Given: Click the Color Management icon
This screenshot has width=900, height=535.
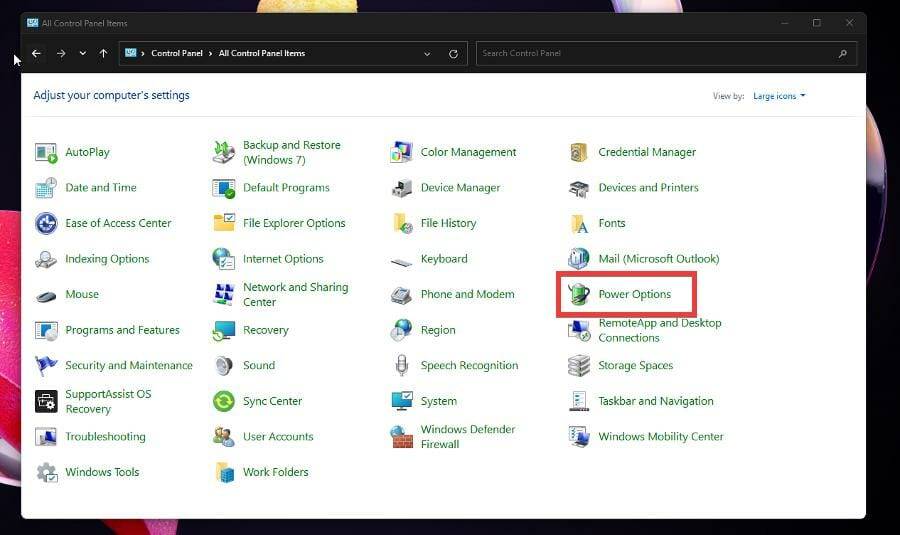Looking at the screenshot, I should (x=402, y=152).
